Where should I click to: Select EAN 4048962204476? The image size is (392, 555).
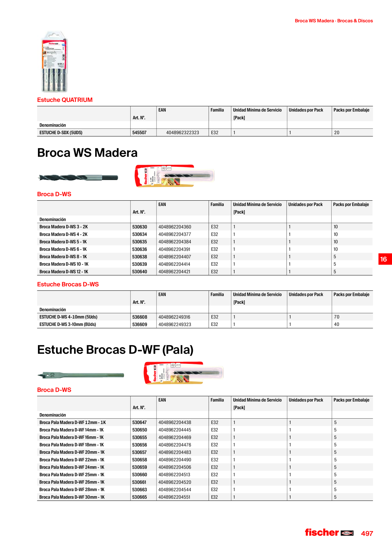pyautogui.click(x=175, y=445)
